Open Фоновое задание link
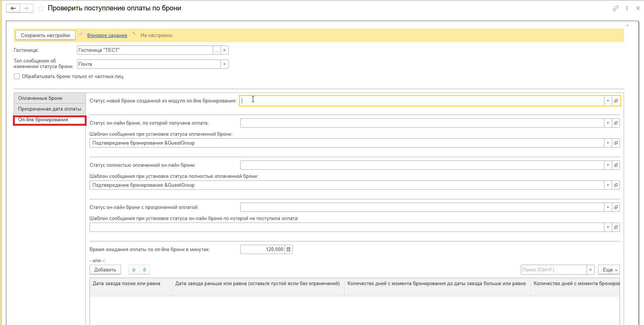The image size is (644, 325). 107,35
